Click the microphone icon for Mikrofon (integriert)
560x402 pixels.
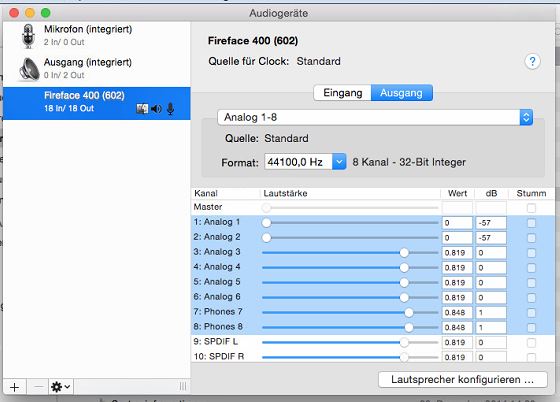coord(28,36)
